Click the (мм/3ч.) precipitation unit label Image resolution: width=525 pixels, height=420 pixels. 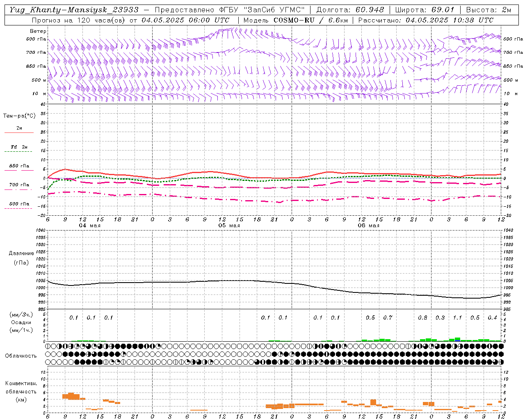click(x=21, y=315)
